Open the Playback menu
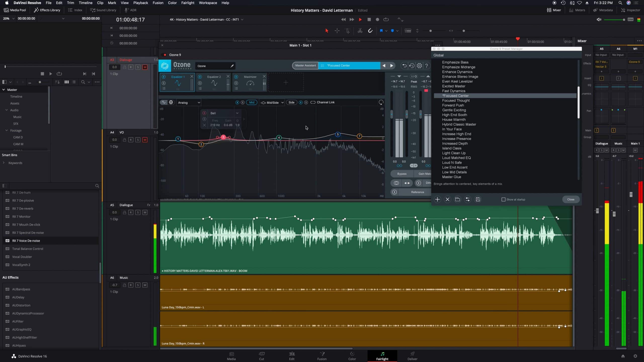 point(140,3)
